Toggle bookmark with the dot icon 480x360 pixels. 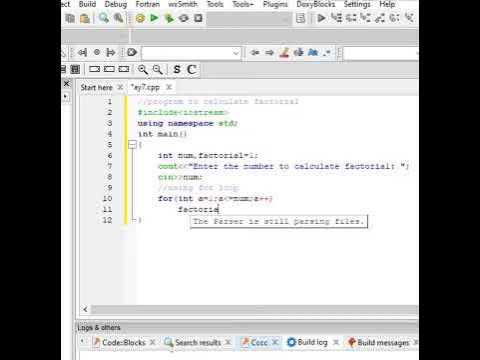[x=97, y=52]
